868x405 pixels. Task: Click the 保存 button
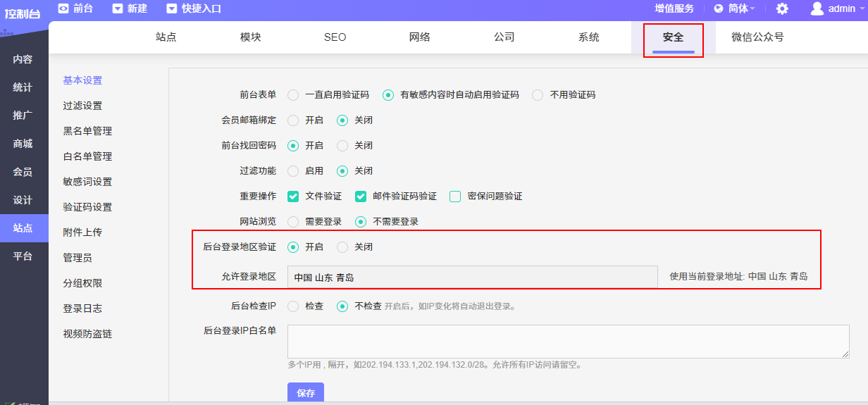tap(306, 393)
